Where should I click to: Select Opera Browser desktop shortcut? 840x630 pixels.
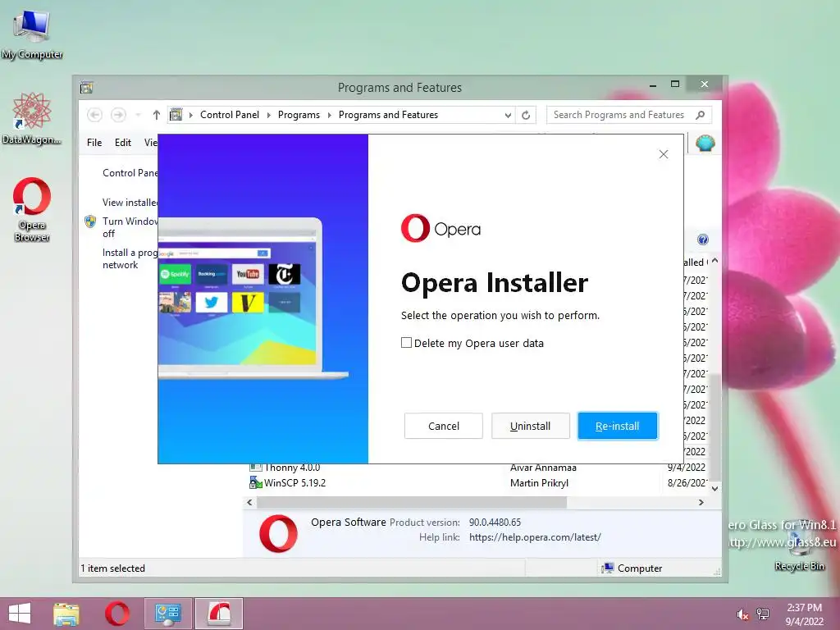(x=32, y=209)
